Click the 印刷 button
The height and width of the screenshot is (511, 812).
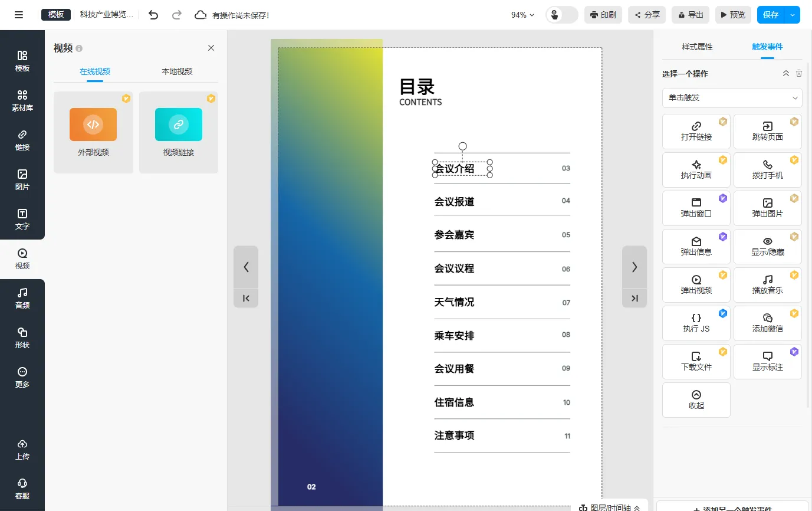click(x=603, y=15)
